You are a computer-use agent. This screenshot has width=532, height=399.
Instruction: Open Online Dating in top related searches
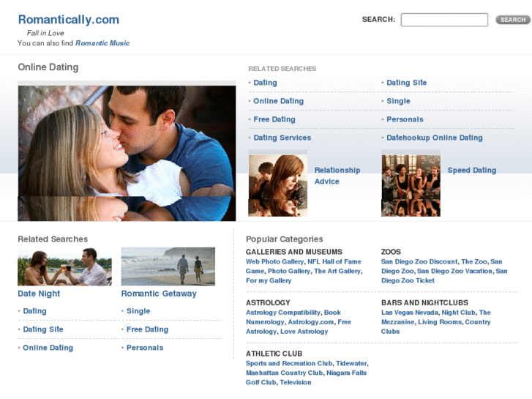click(x=278, y=101)
